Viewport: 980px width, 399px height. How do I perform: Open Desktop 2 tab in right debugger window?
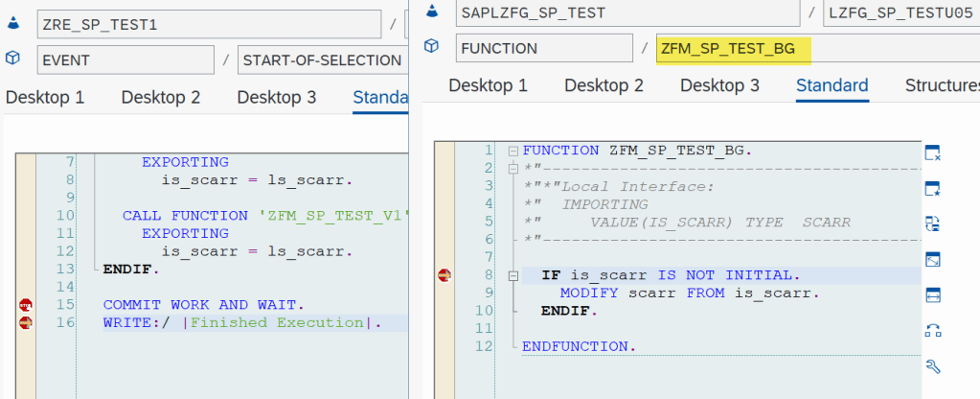tap(604, 85)
